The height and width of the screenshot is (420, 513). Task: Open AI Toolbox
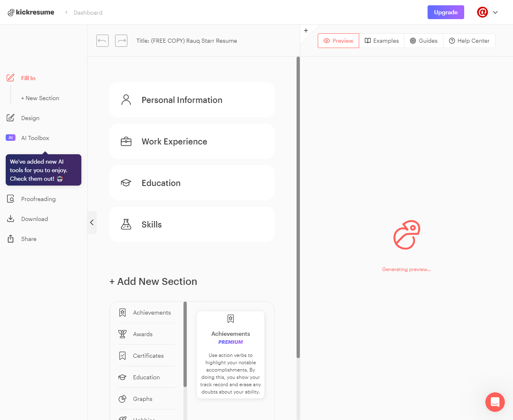pos(35,138)
